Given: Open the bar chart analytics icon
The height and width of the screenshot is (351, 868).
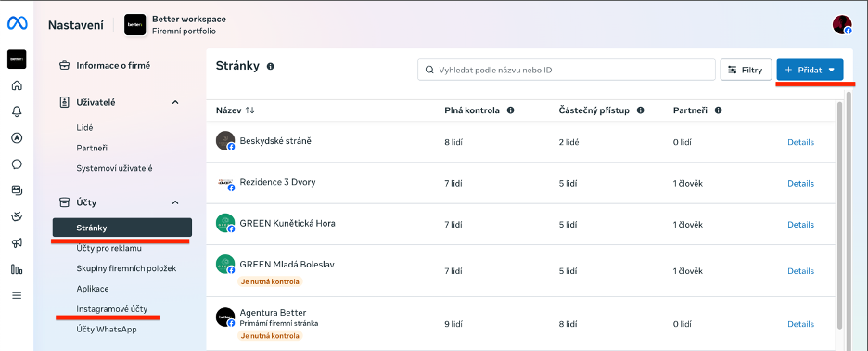Looking at the screenshot, I should pos(17,269).
